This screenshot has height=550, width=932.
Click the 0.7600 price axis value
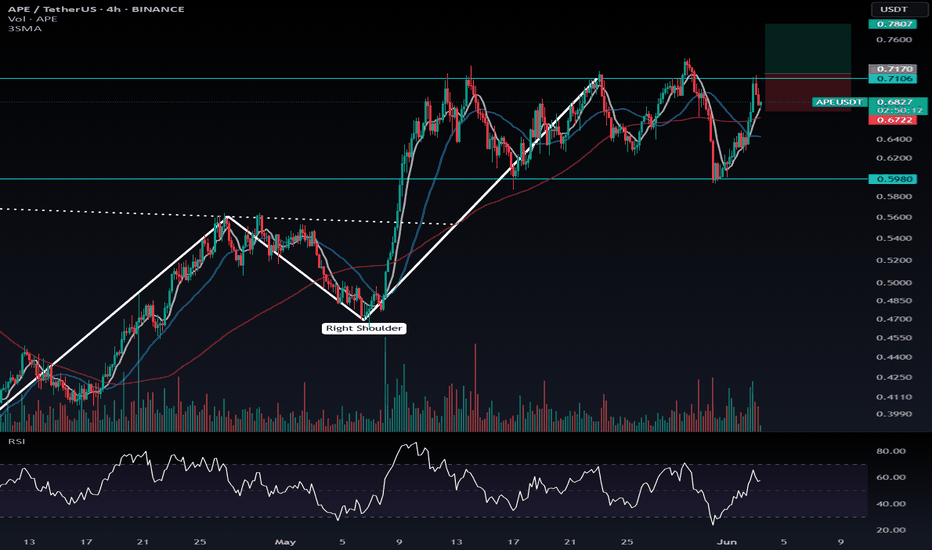pos(894,40)
